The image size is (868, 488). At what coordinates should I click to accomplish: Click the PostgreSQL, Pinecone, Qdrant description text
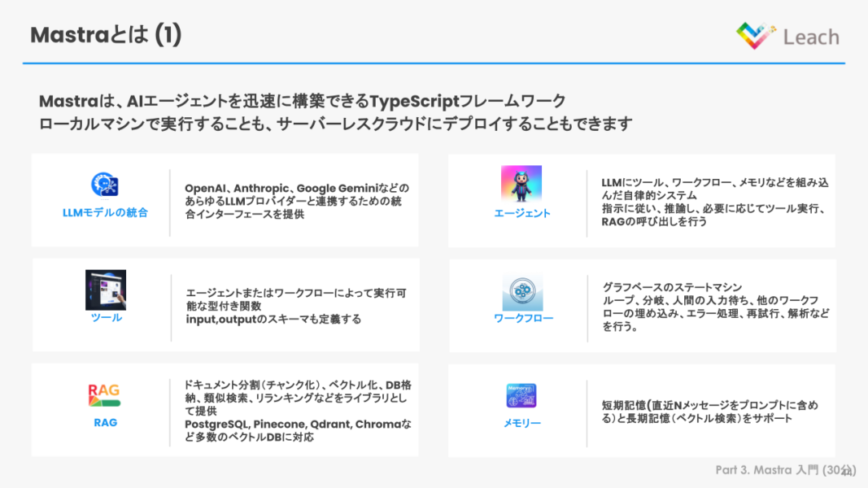pyautogui.click(x=298, y=430)
